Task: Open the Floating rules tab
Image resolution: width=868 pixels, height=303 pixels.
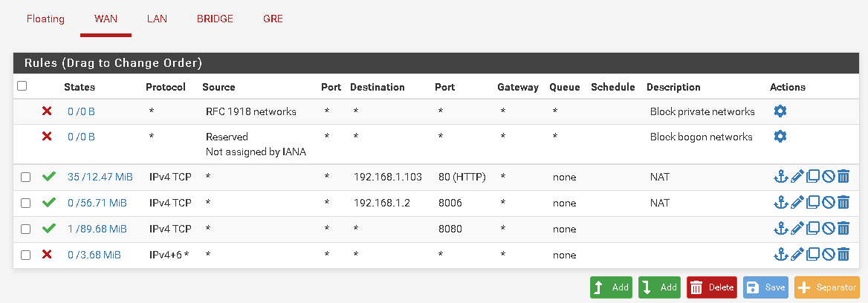Action: coord(45,19)
